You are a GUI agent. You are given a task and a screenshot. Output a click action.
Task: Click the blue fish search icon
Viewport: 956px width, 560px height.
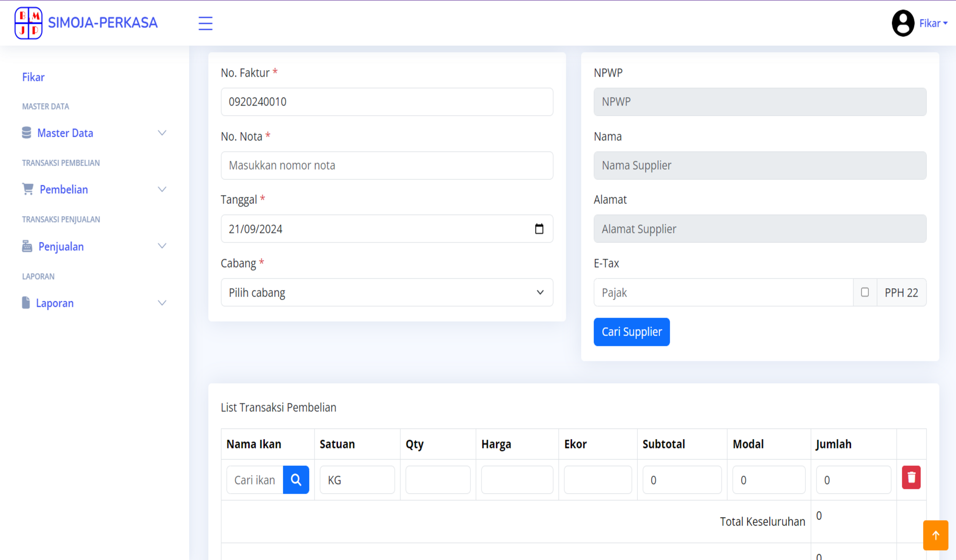296,480
